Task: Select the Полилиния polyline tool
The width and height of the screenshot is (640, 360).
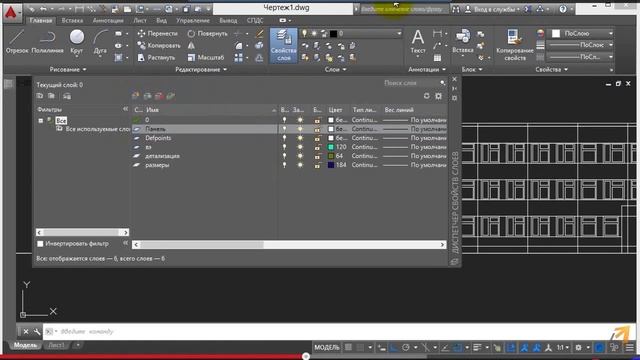Action: [47, 42]
